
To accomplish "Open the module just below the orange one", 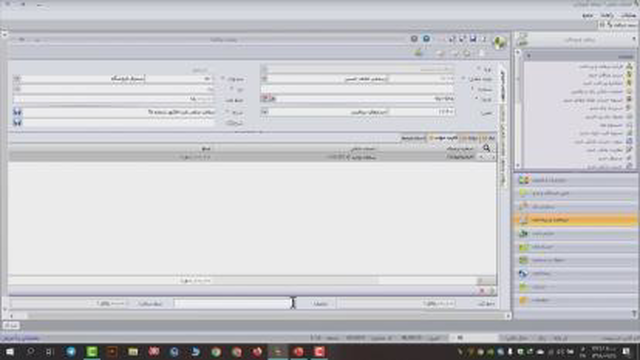I will [x=576, y=233].
